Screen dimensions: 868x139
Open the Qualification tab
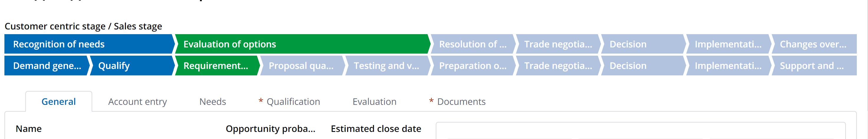tap(293, 102)
